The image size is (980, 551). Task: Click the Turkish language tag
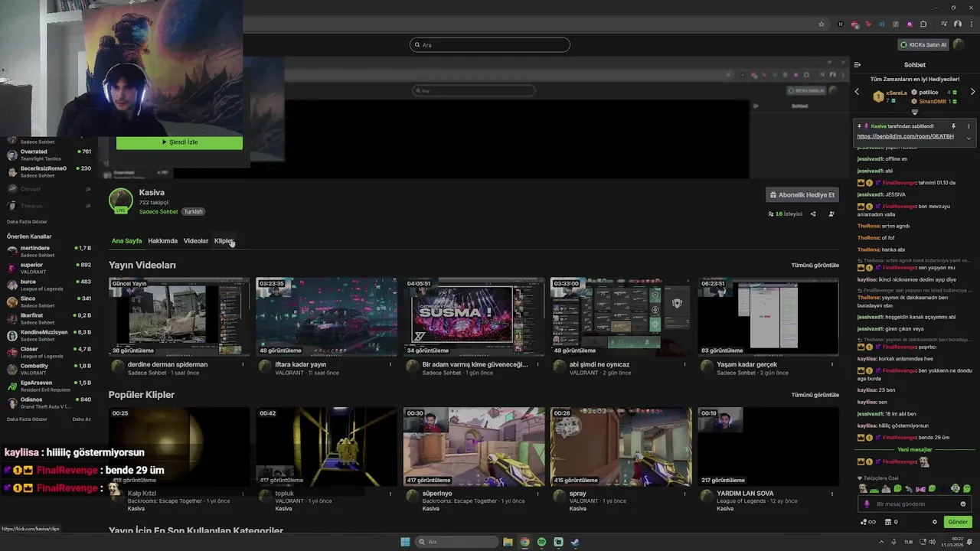(193, 212)
